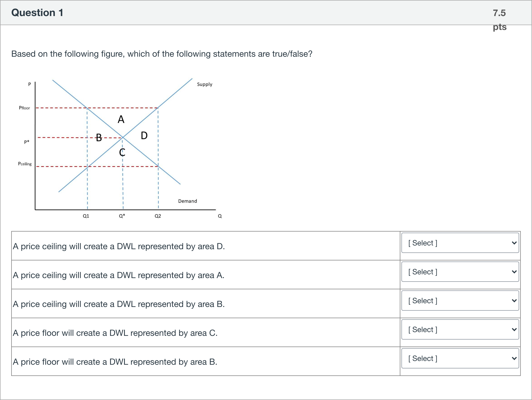Click the Pfloor label on the price axis
The width and height of the screenshot is (532, 400).
click(x=24, y=108)
